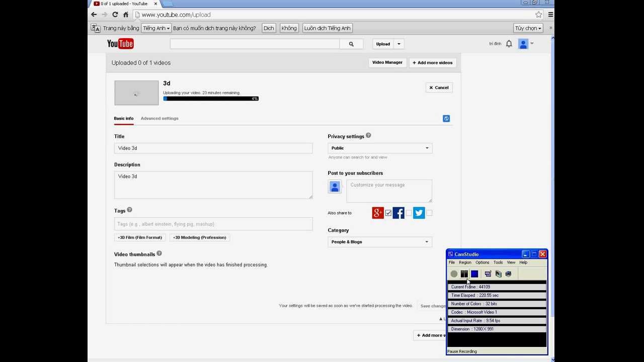Screen dimensions: 644x362
Task: Click the YouTube search magnifier button
Action: 351,44
